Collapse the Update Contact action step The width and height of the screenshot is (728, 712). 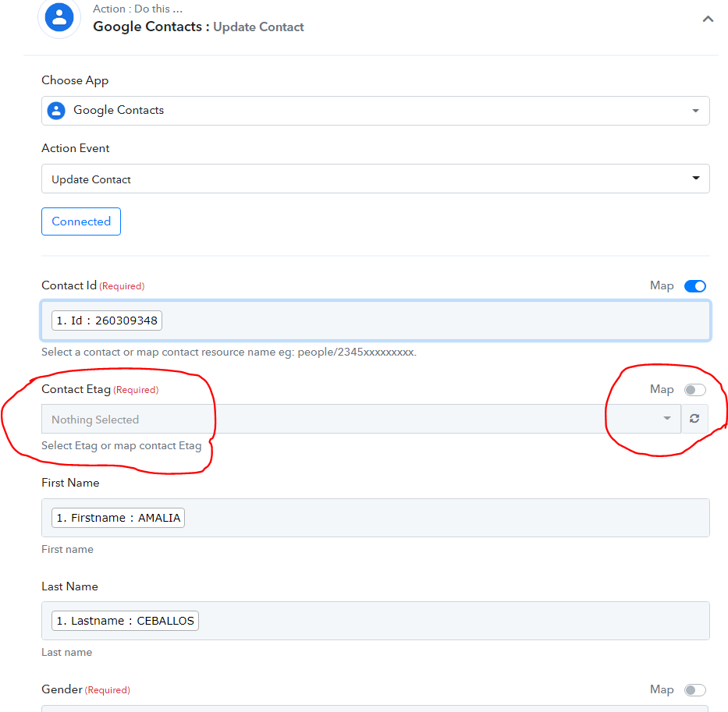click(708, 19)
